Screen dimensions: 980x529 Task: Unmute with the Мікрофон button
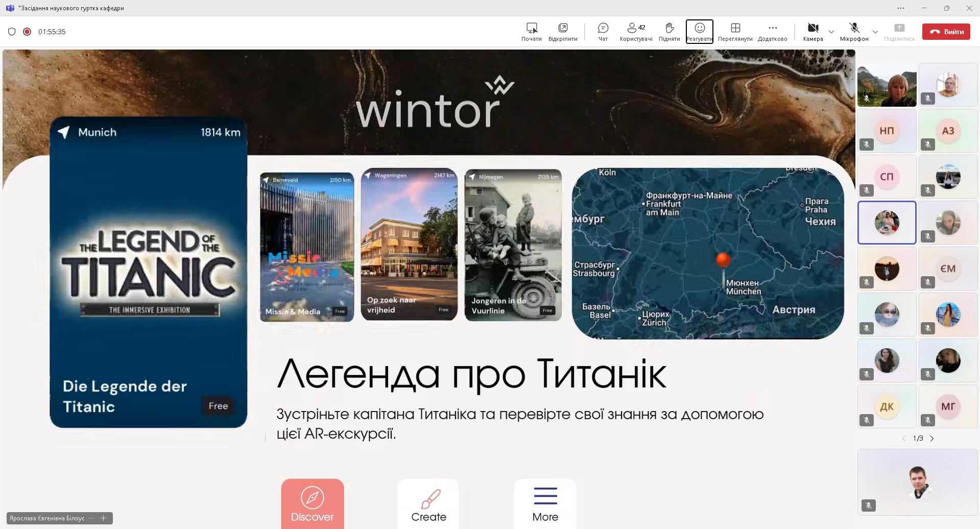854,32
